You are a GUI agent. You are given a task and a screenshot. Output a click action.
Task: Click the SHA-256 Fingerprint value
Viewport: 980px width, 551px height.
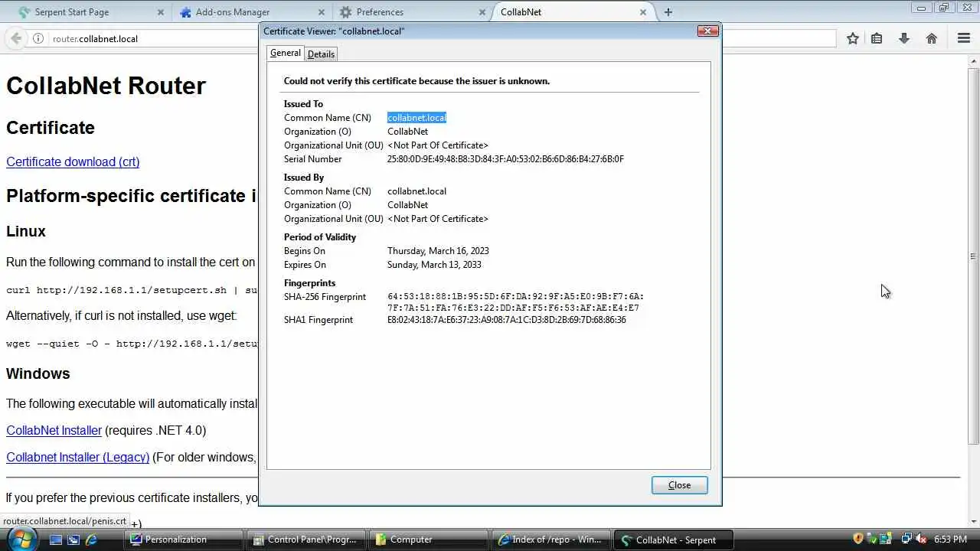coord(515,302)
